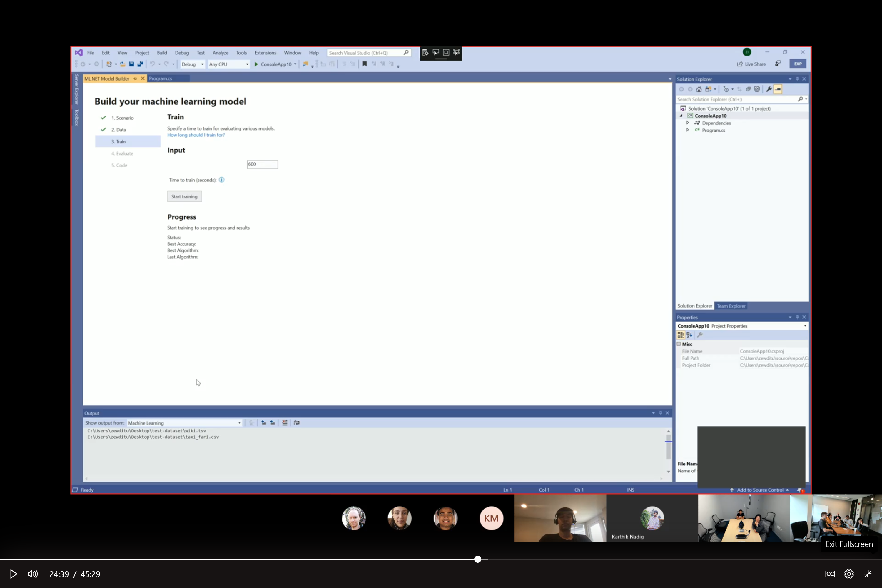Toggle captions with the CC button
This screenshot has width=882, height=588.
pos(830,574)
